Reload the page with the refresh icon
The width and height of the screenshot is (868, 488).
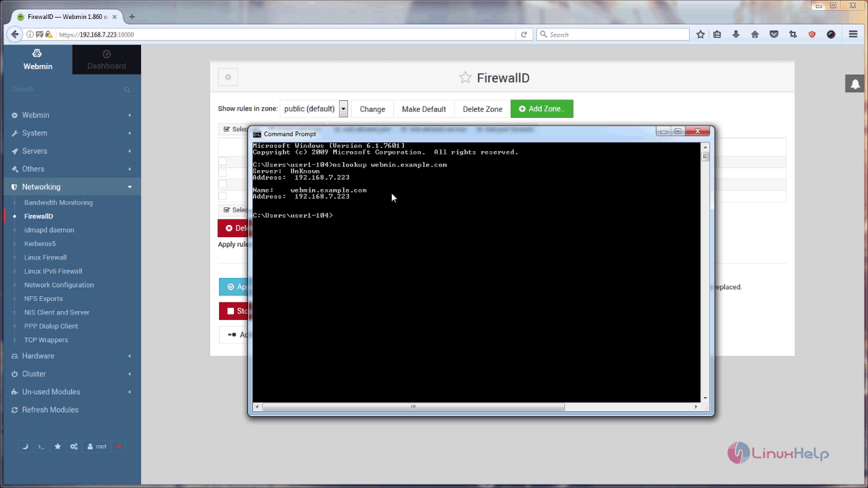click(x=524, y=35)
